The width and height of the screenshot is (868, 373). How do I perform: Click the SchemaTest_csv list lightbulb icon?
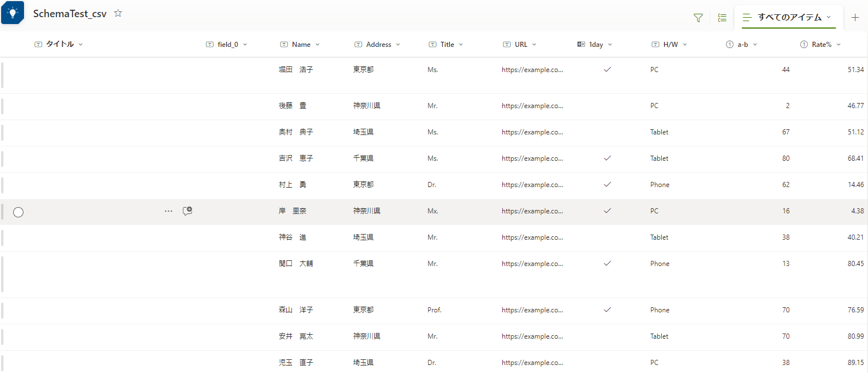(x=13, y=13)
